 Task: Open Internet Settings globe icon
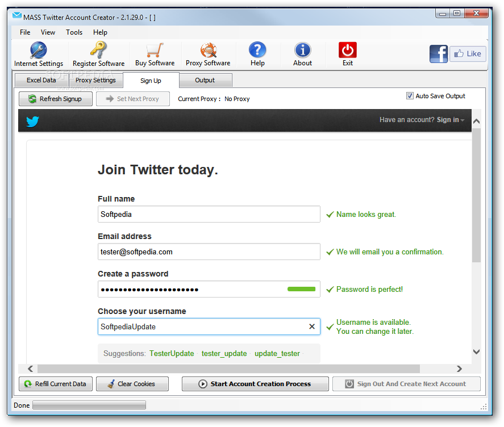pyautogui.click(x=39, y=50)
